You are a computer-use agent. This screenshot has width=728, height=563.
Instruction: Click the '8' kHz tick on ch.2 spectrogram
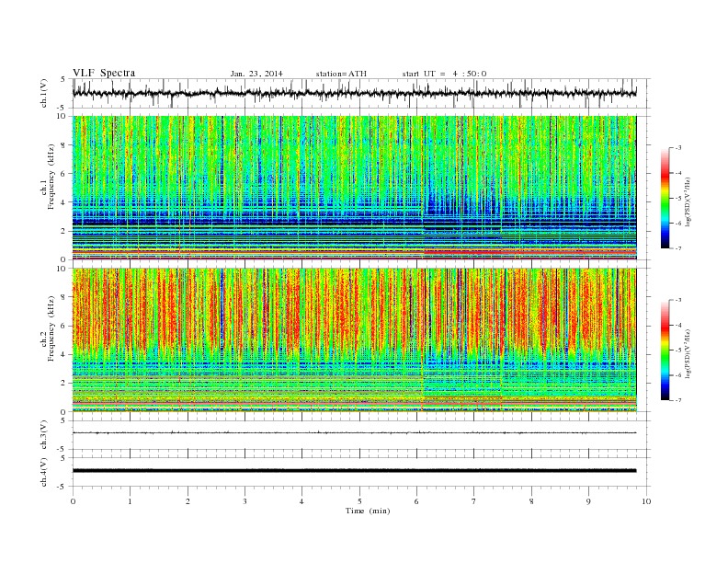tap(64, 297)
